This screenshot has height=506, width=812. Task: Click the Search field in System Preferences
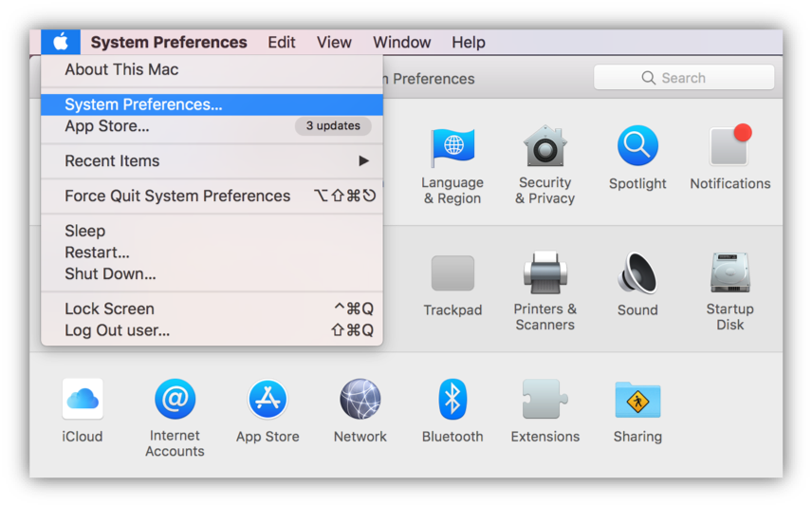point(684,78)
